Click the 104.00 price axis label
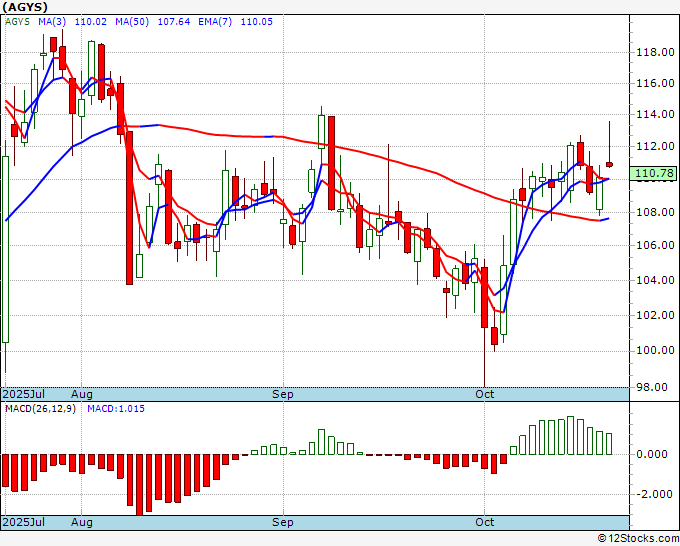Viewport: 680px width, 546px height. click(655, 280)
